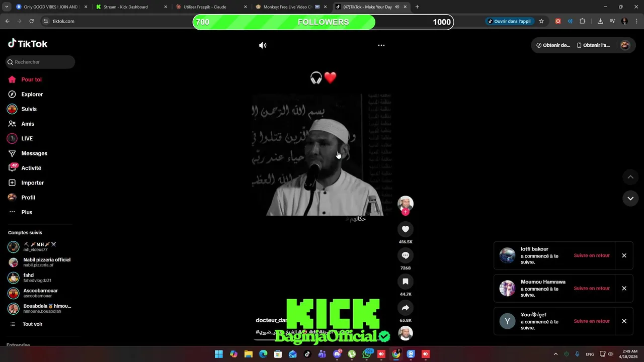The height and width of the screenshot is (362, 644).
Task: Dismiss the Moumou Hamrawa notification
Action: click(624, 289)
